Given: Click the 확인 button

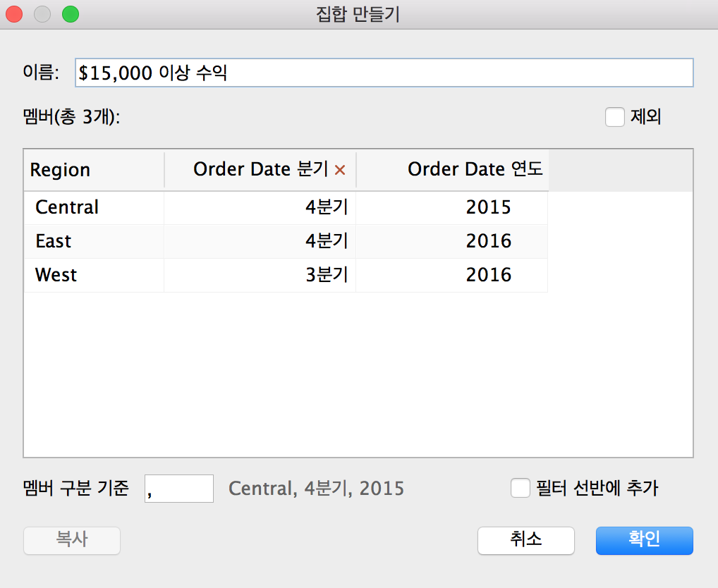Looking at the screenshot, I should click(644, 541).
